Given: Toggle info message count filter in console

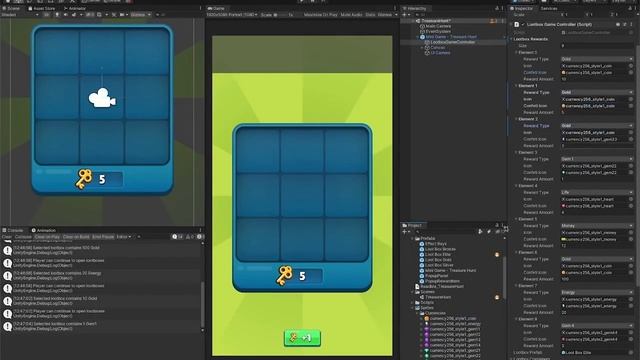Looking at the screenshot, I should click(178, 237).
